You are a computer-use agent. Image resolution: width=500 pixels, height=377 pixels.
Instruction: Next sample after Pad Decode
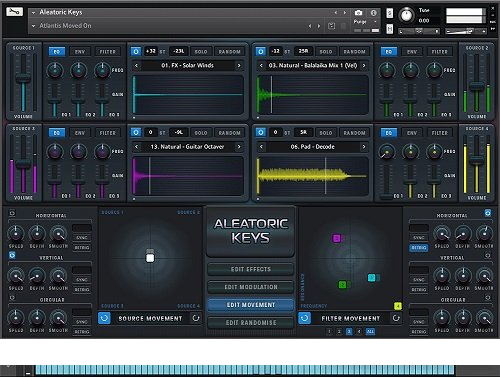pos(364,147)
